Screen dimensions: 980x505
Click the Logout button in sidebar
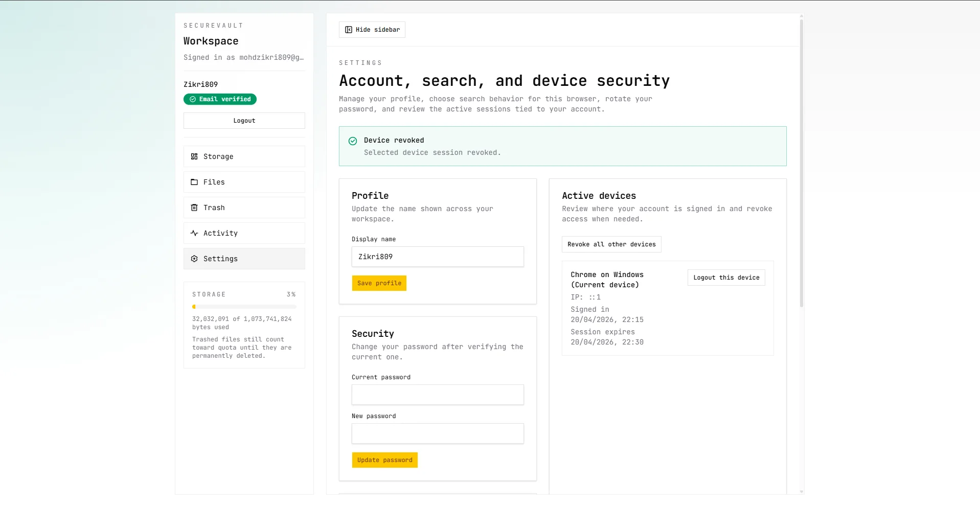click(x=244, y=121)
